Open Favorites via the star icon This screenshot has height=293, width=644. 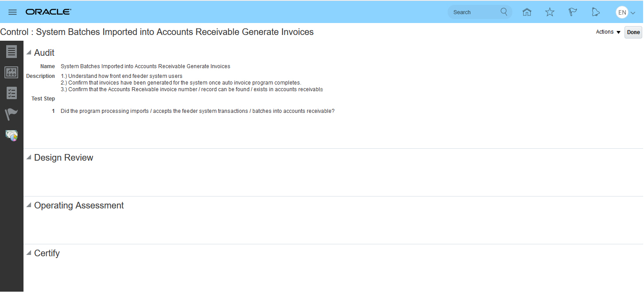pos(550,12)
